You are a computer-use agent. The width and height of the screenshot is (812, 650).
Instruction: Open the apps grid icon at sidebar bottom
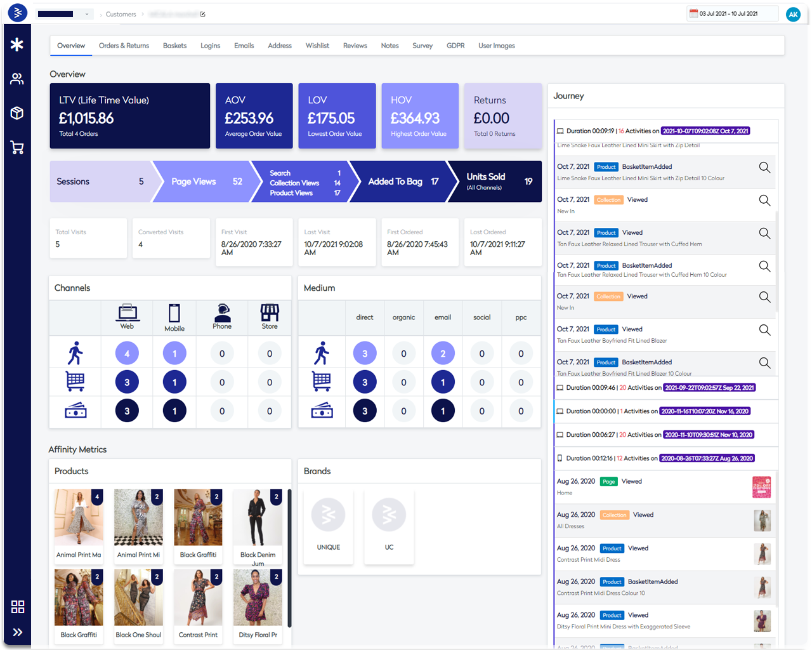tap(17, 607)
